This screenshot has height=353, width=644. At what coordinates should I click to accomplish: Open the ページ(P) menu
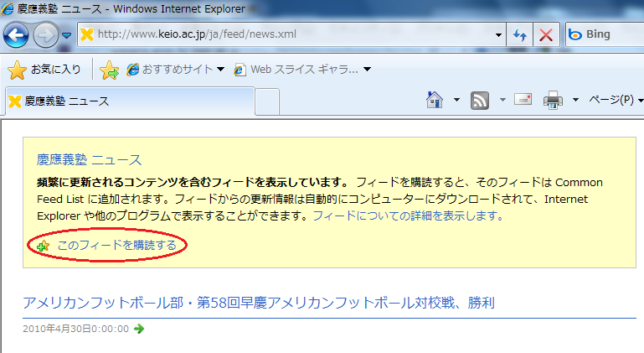[615, 100]
